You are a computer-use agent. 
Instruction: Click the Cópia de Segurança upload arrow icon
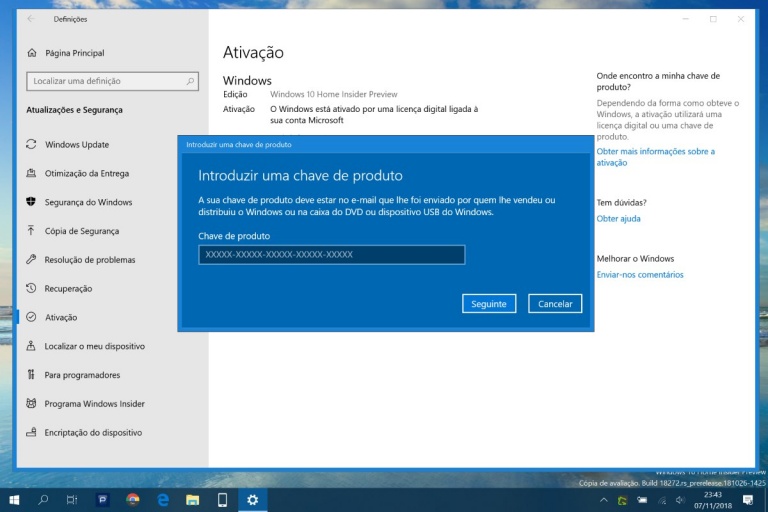(x=31, y=230)
